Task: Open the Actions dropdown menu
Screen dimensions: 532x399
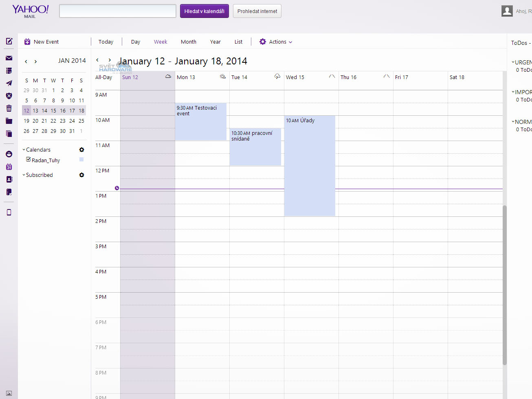Action: pos(276,42)
